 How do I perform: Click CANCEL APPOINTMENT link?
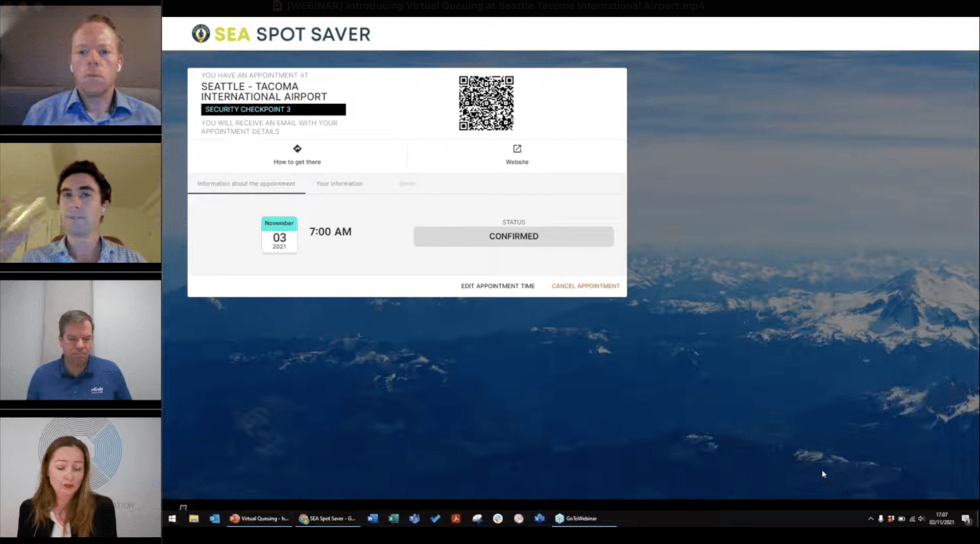(x=586, y=286)
